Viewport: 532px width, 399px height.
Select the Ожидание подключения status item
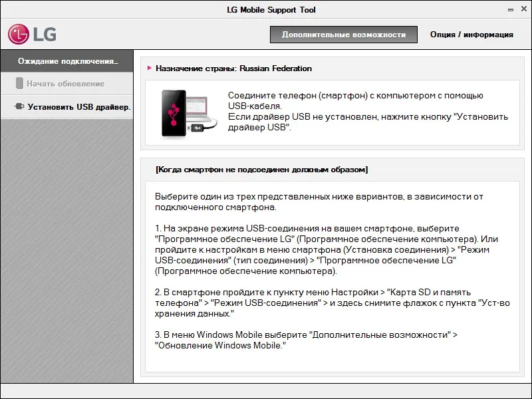coord(67,61)
